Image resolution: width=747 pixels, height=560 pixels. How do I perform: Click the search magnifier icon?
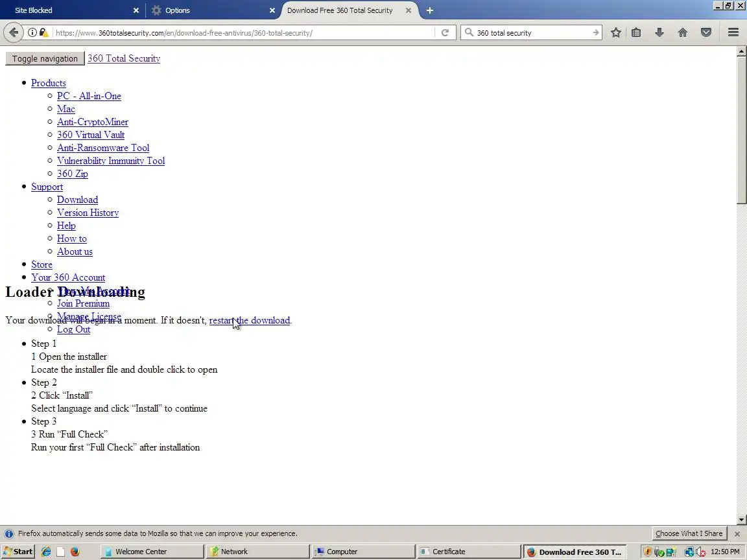point(469,32)
